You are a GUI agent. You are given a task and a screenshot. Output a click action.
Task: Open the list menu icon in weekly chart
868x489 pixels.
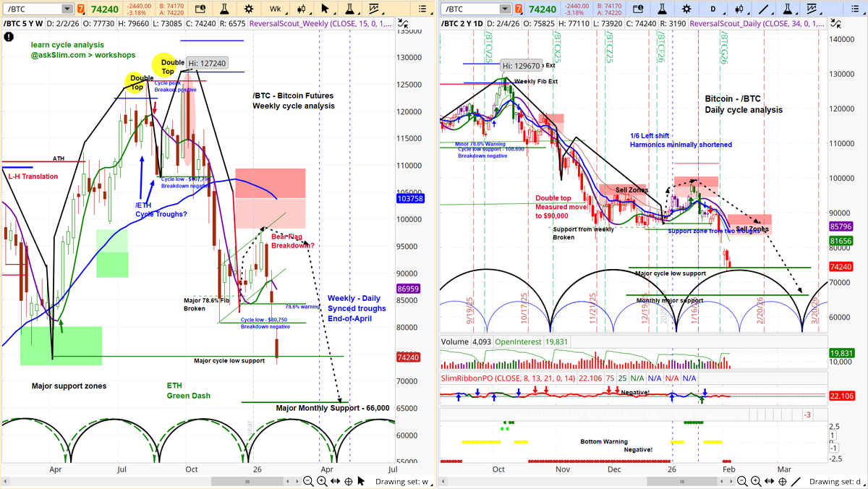tap(422, 9)
